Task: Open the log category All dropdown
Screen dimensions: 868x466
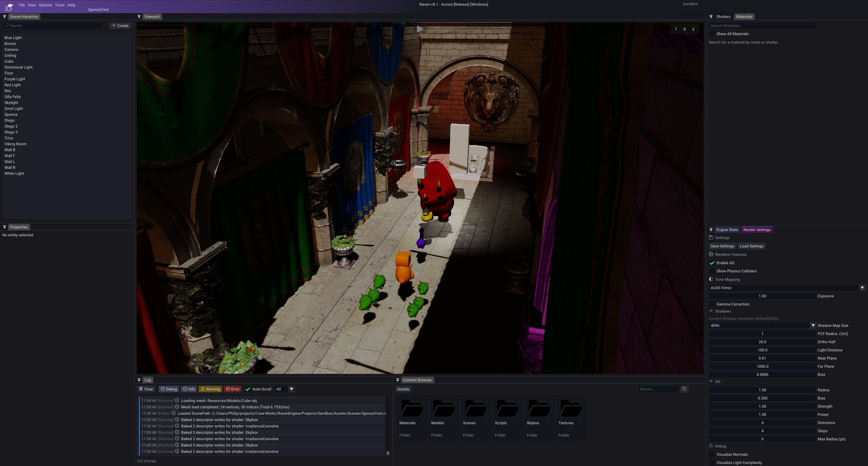Action: point(285,389)
